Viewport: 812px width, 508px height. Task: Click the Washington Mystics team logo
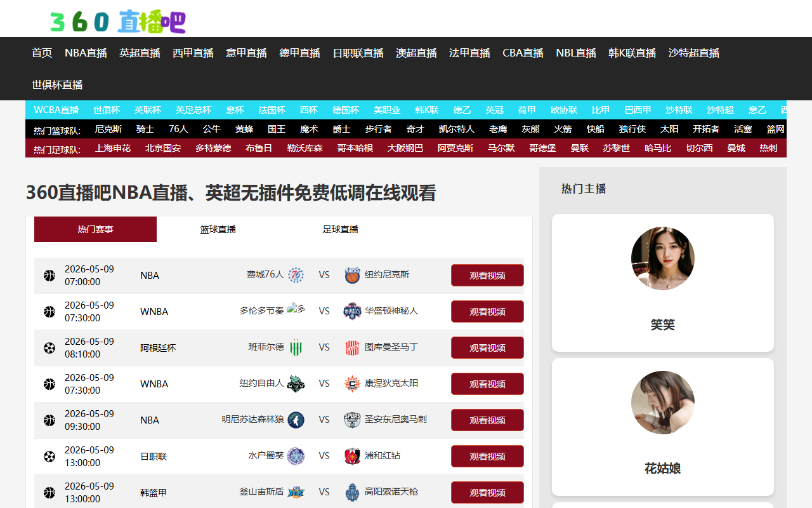click(x=352, y=311)
